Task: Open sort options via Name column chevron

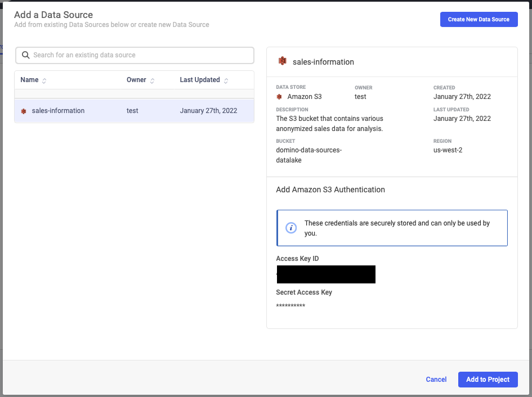Action: pyautogui.click(x=44, y=80)
